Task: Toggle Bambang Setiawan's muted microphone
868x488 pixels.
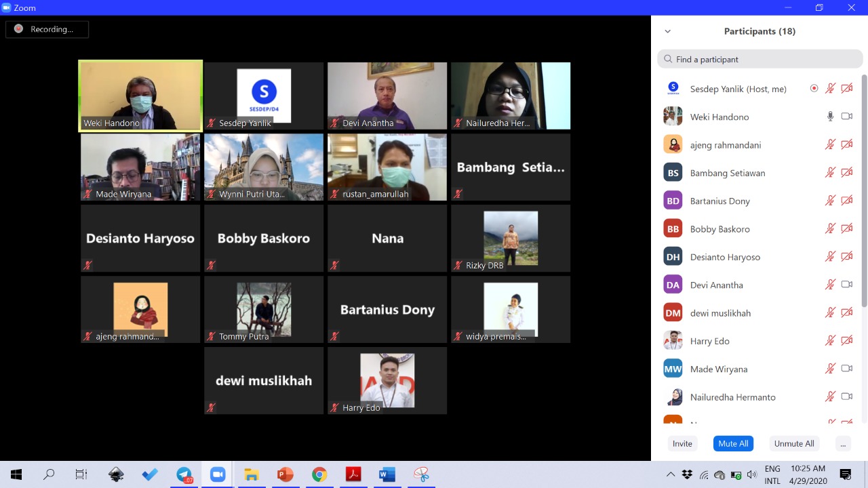Action: (830, 173)
